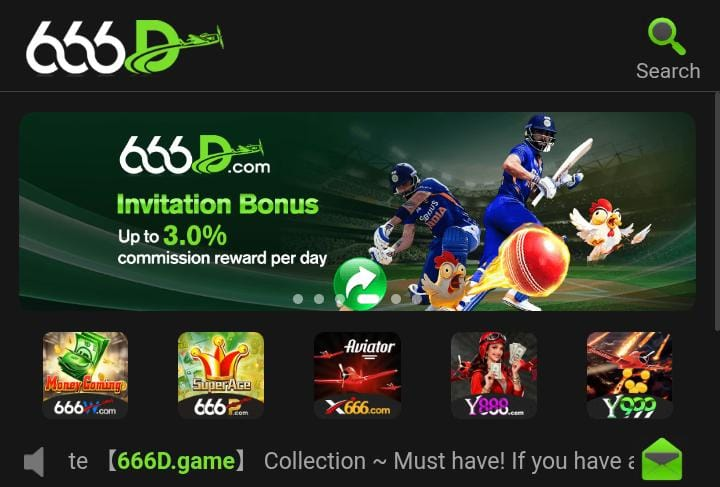Tap the 666D logo in the header
The width and height of the screenshot is (720, 487).
(125, 47)
